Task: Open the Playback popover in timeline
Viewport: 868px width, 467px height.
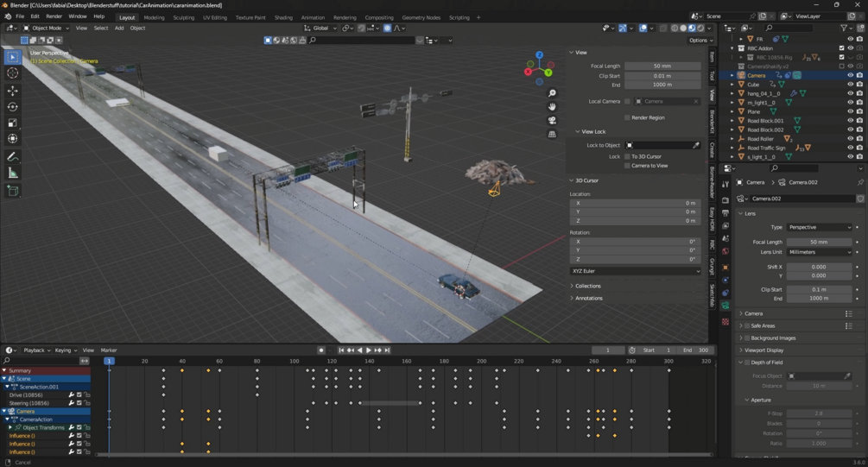Action: (36, 350)
